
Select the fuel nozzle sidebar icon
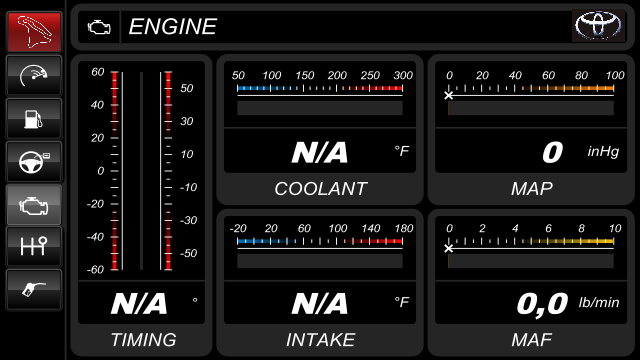click(34, 289)
